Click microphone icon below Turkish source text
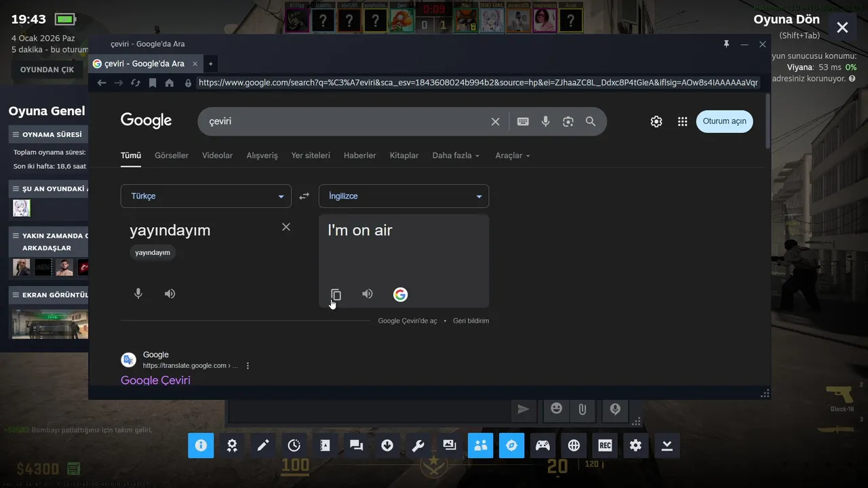This screenshot has height=488, width=868. [x=138, y=293]
